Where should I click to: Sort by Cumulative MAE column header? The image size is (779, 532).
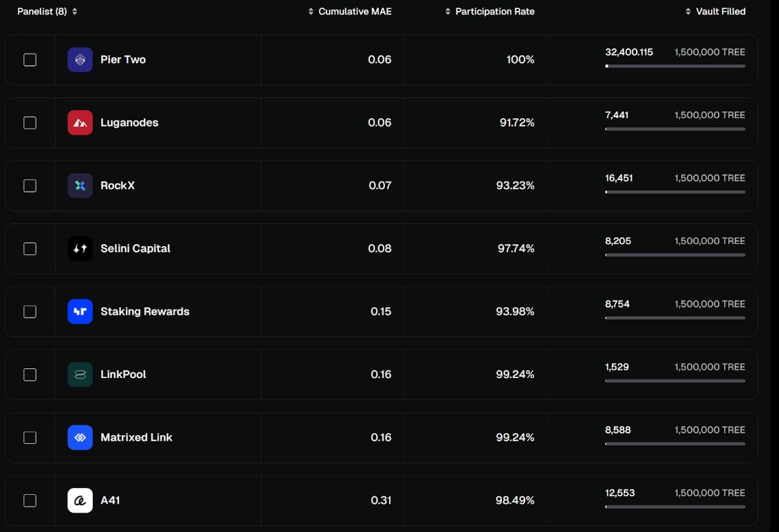point(350,12)
